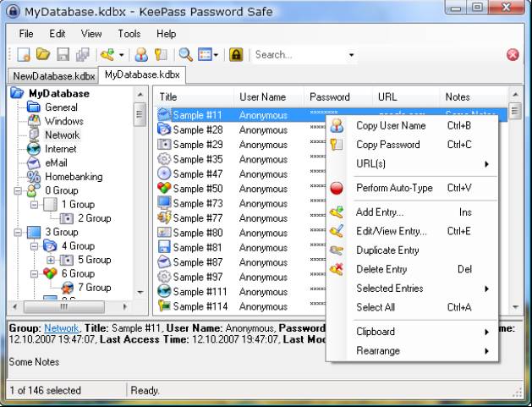
Task: Collapse the 3 Group tree node
Action: pos(18,233)
